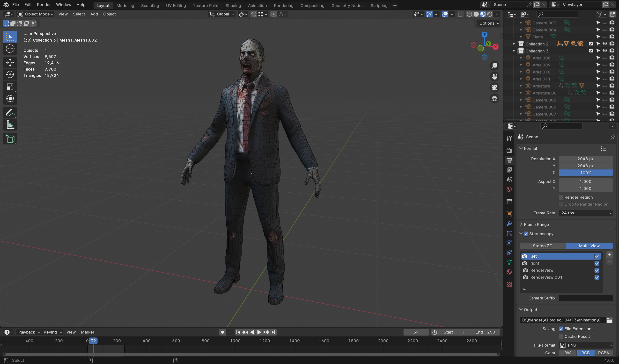Screen dimensions: 619x364
Task: Disable File Extensions checkbox
Action: pos(561,329)
